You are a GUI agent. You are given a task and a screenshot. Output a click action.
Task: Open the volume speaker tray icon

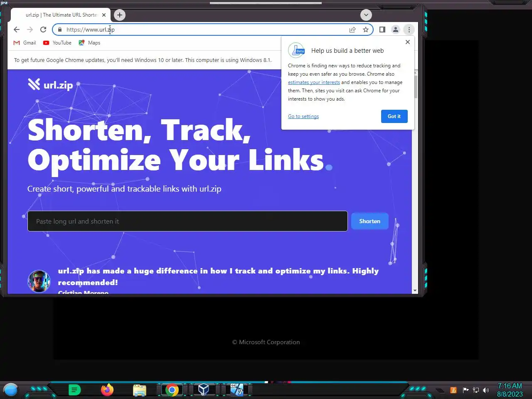(486, 390)
